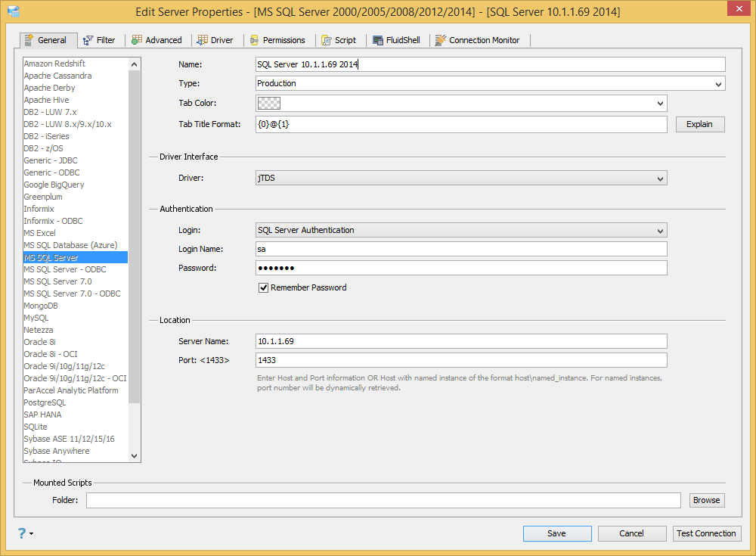Open the Tab Color dropdown arrow
Image resolution: width=756 pixels, height=556 pixels.
pos(660,104)
